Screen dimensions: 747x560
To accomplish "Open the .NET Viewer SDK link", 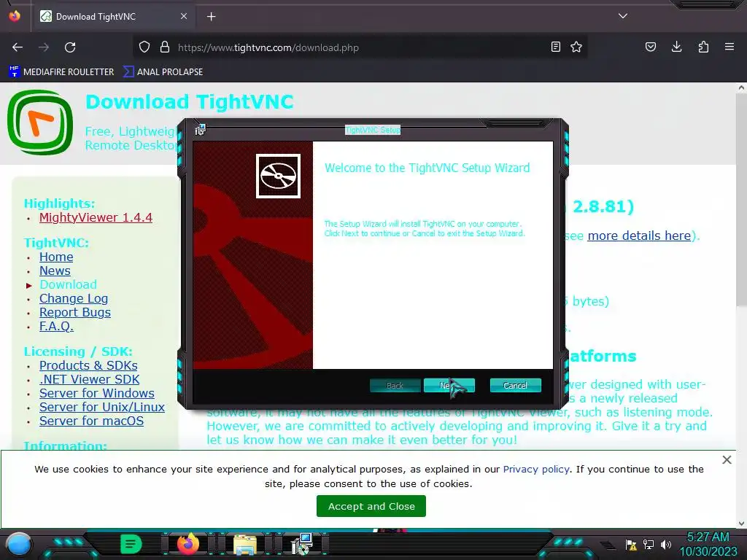I will point(89,379).
